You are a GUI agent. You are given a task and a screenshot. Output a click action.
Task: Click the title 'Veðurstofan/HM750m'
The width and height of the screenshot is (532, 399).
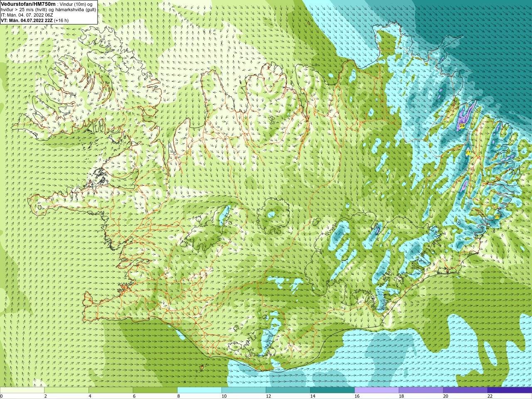tap(28, 4)
